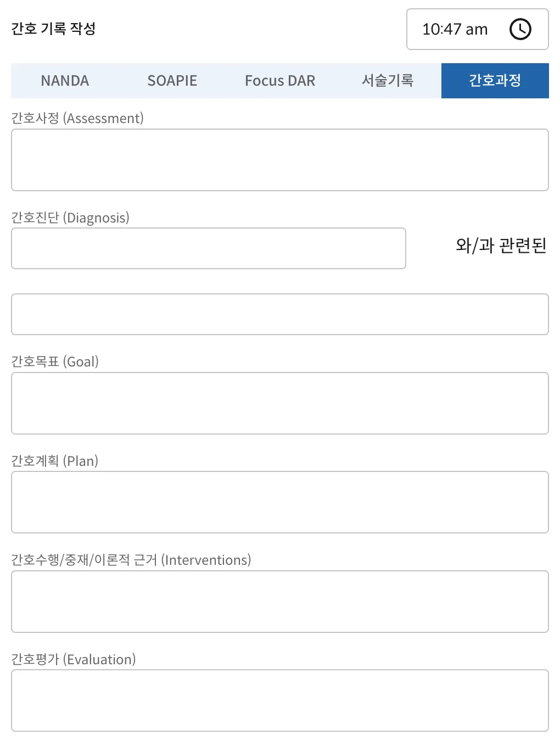Open the SOAPIE tab
Screen dimensions: 560x745
point(172,81)
